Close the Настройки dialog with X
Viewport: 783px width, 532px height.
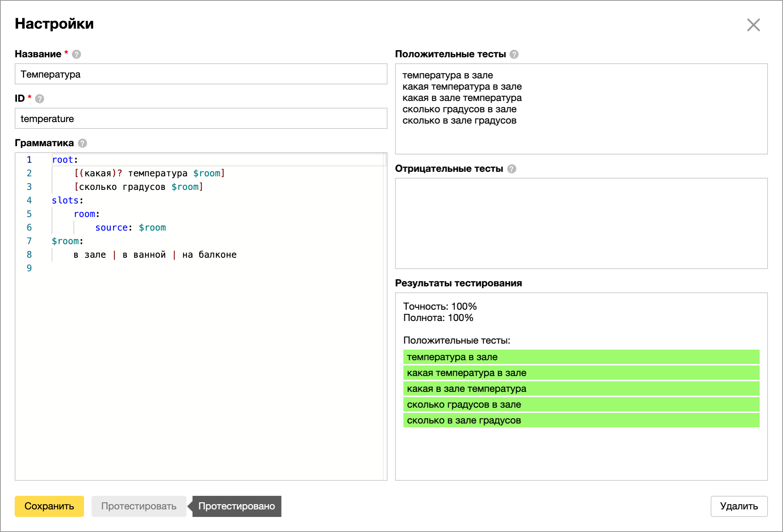pos(753,25)
